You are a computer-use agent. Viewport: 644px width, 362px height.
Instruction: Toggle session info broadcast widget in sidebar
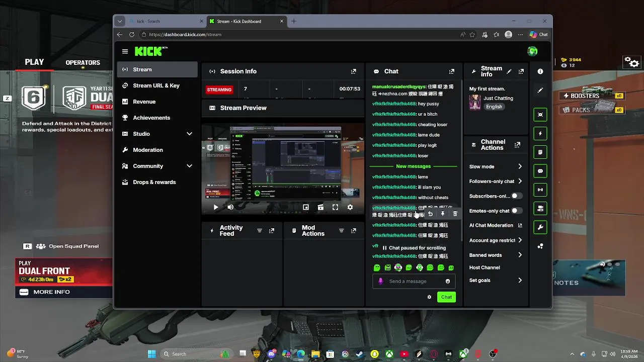(x=540, y=190)
